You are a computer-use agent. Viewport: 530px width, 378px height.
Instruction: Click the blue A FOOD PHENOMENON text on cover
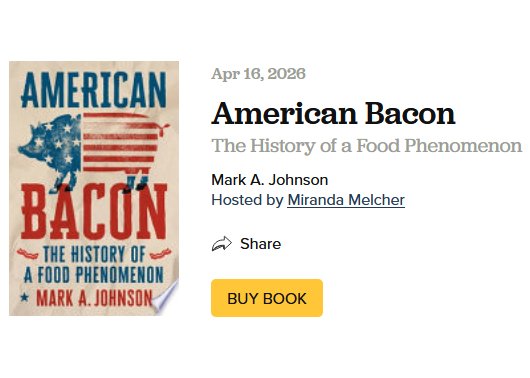[94, 275]
